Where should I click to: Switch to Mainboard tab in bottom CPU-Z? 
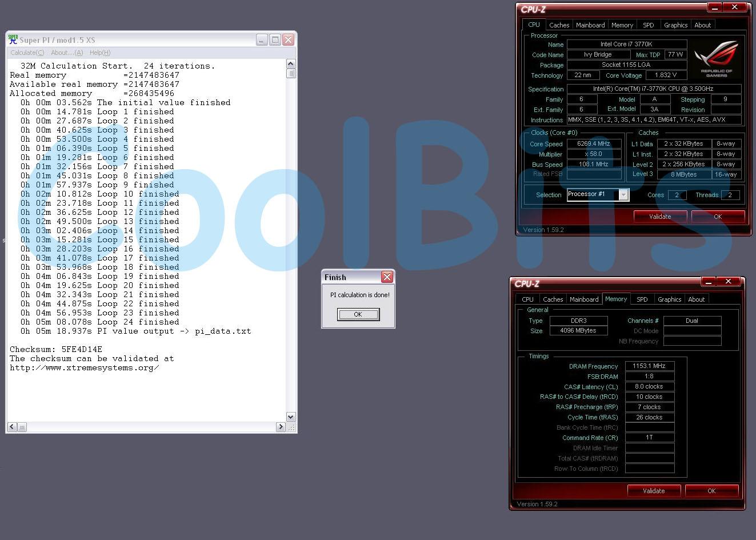click(x=584, y=299)
